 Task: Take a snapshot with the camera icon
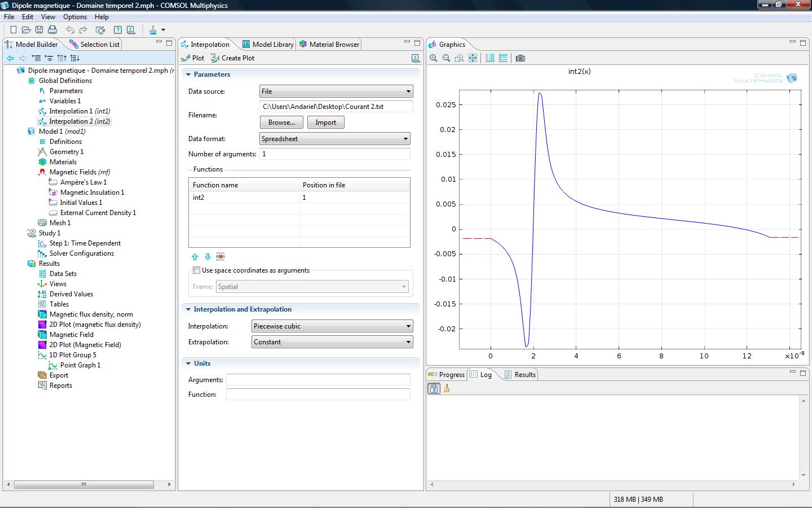(520, 58)
